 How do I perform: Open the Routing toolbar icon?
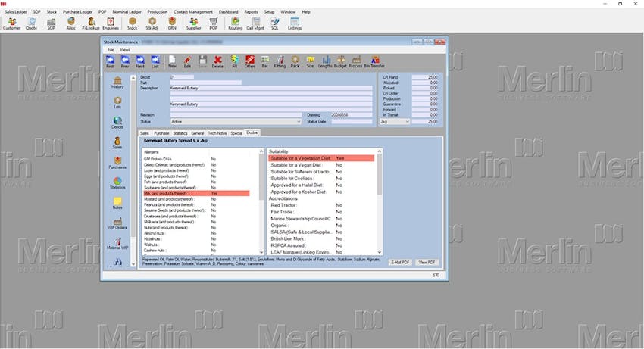pyautogui.click(x=235, y=23)
